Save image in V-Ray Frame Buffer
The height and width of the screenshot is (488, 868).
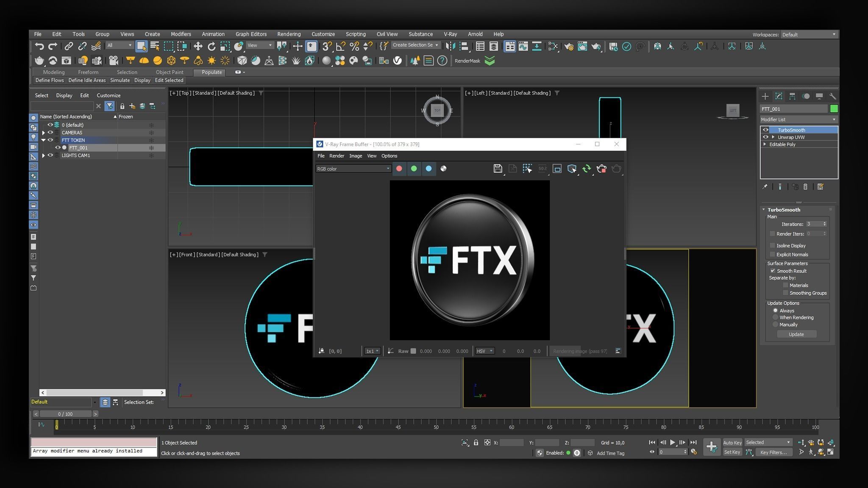pos(498,169)
